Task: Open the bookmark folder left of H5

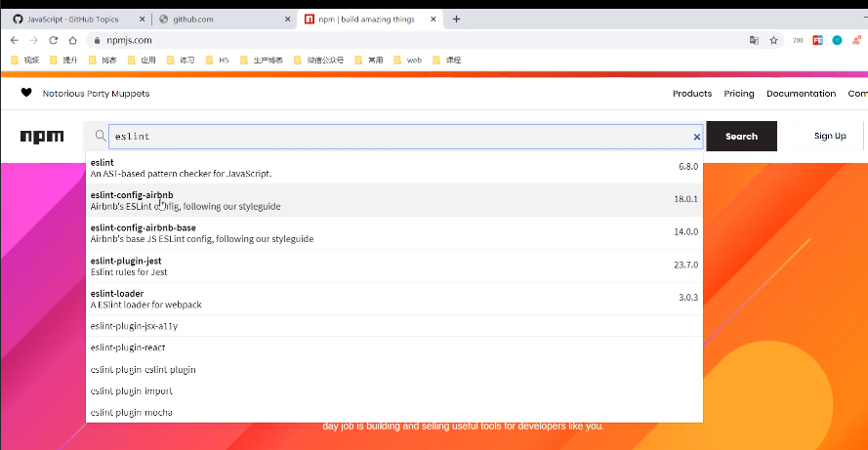Action: point(181,60)
